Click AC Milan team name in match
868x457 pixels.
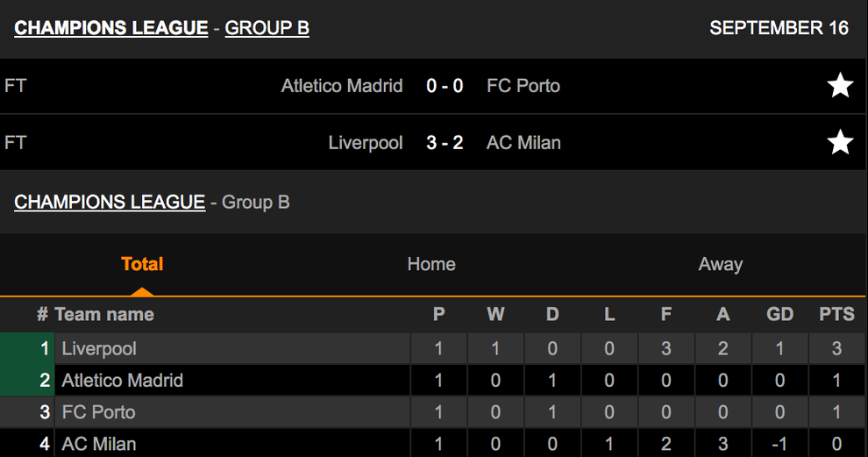coord(523,142)
